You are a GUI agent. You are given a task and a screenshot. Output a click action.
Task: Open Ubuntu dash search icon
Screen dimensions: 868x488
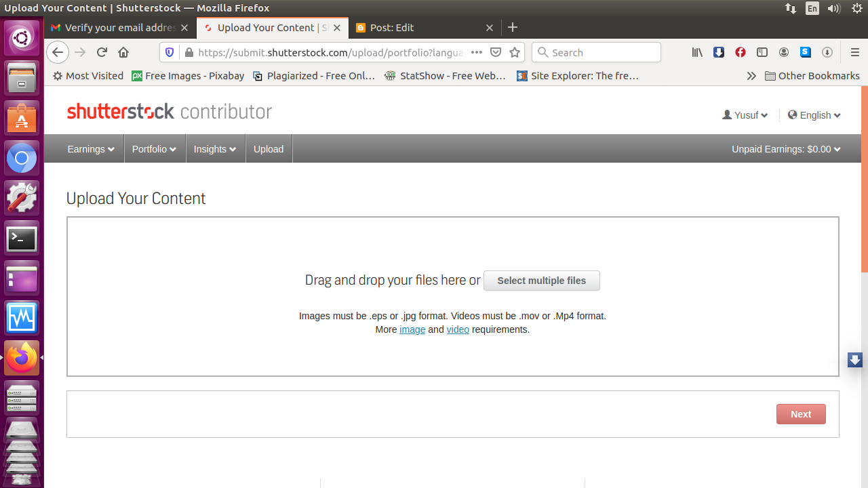click(22, 38)
